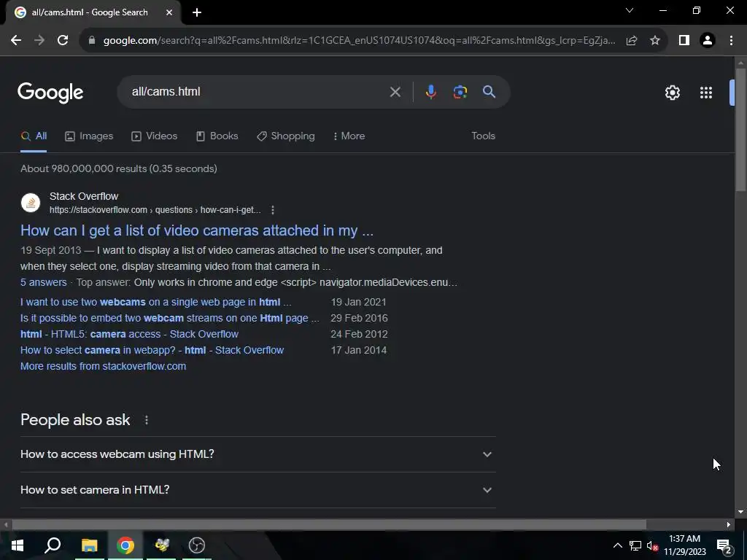Switch to Videos results

point(155,136)
